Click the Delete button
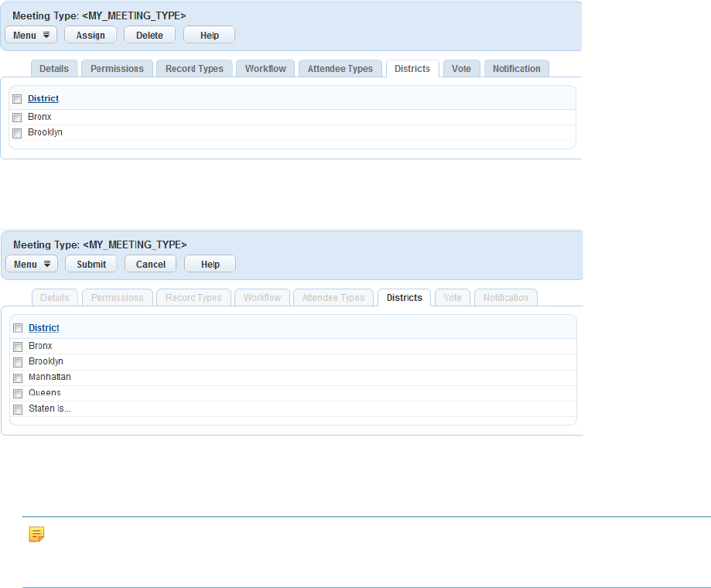 pyautogui.click(x=149, y=35)
